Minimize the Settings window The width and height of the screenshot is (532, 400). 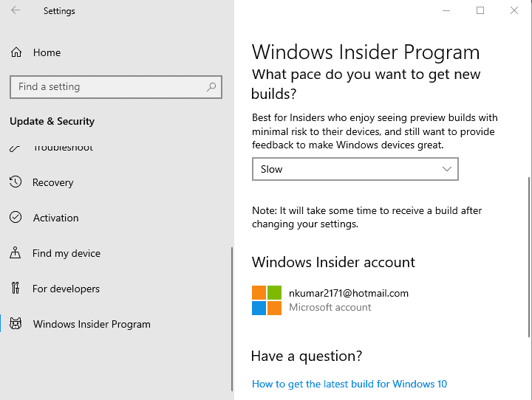click(446, 10)
